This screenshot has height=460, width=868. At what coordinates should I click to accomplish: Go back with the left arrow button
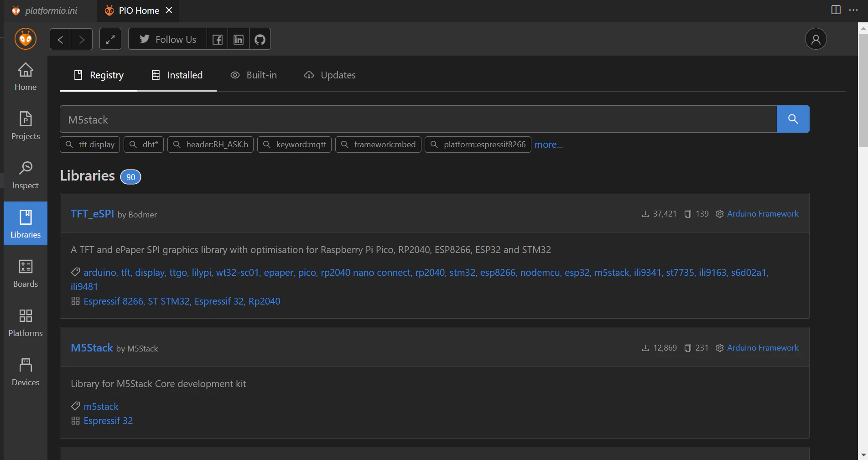click(x=60, y=39)
